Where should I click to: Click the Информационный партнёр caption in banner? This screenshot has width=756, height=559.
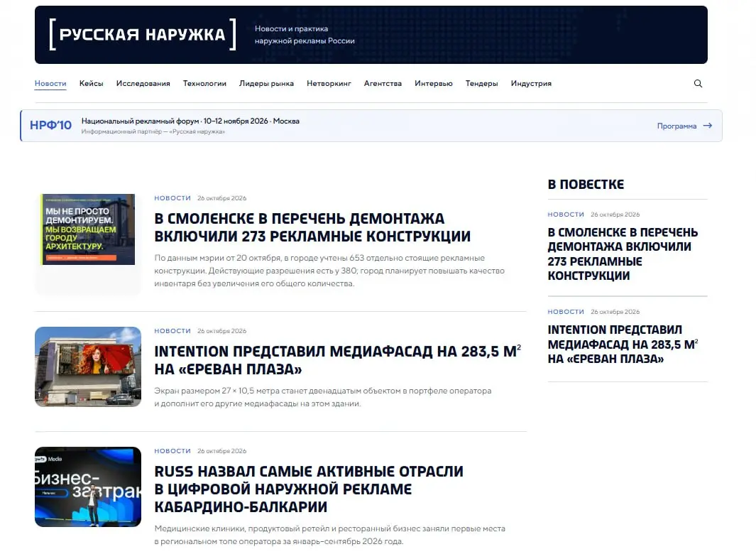pyautogui.click(x=153, y=131)
